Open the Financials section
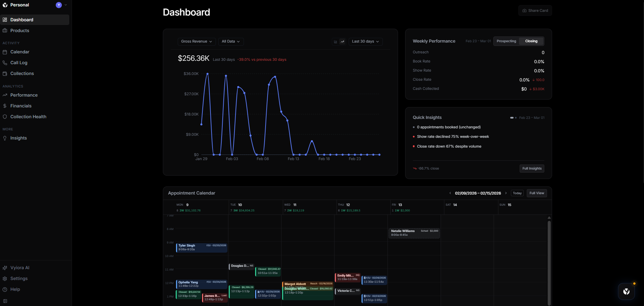 pyautogui.click(x=5, y=106)
